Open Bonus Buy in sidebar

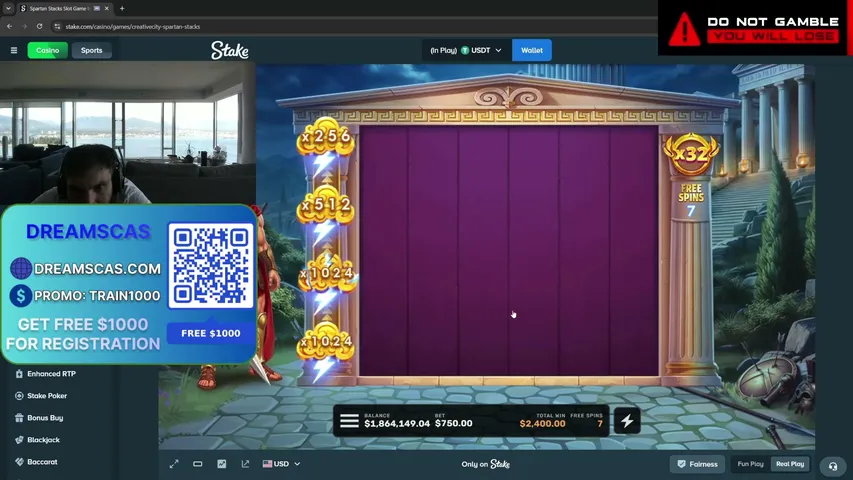(x=46, y=418)
